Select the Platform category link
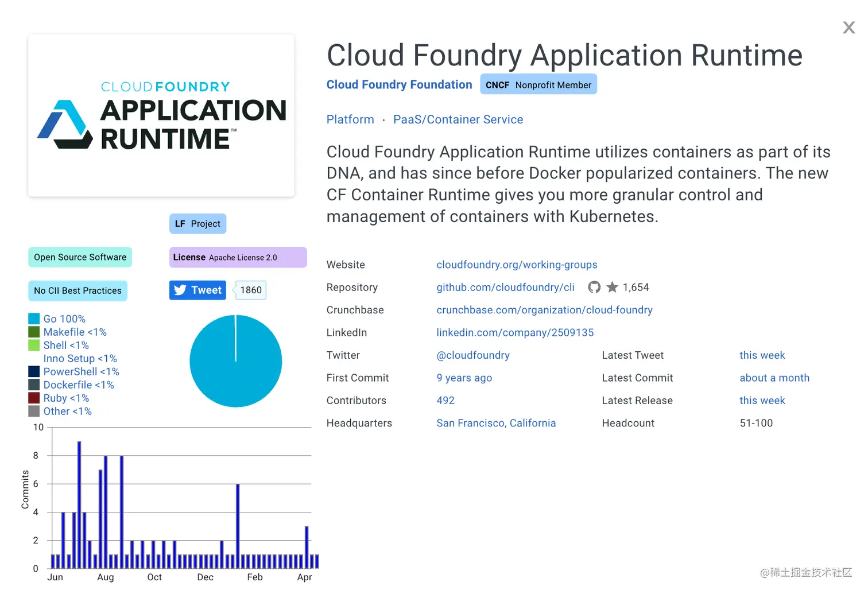 (x=350, y=119)
